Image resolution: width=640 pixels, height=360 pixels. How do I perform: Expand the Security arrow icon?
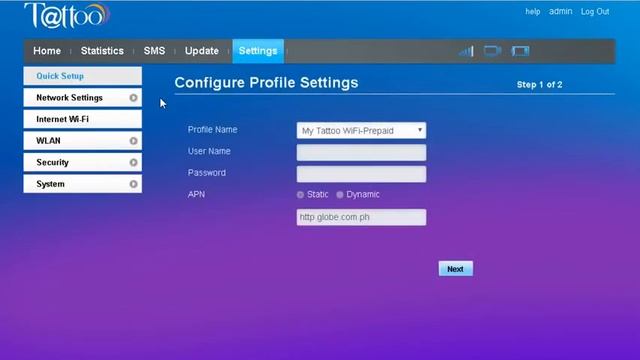point(133,162)
